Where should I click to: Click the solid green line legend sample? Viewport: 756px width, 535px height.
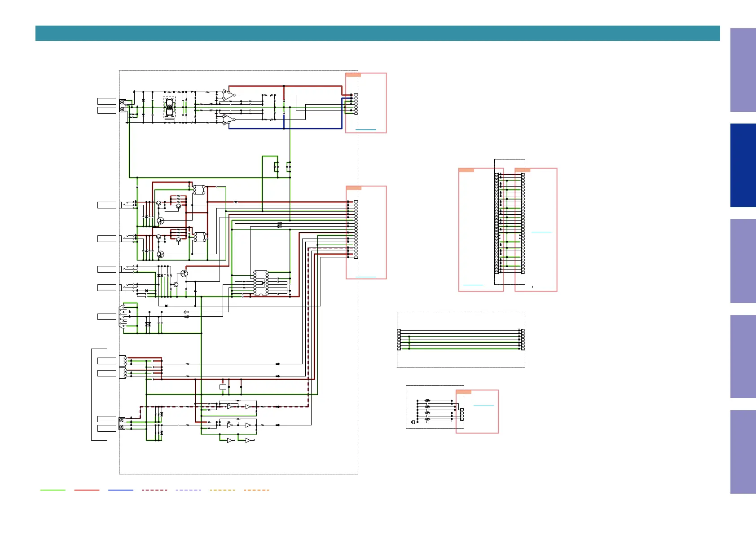[53, 490]
